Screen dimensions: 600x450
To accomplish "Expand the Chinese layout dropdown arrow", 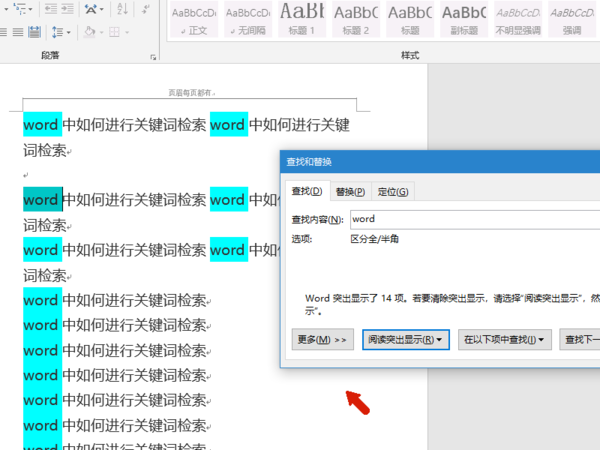I will (x=102, y=9).
